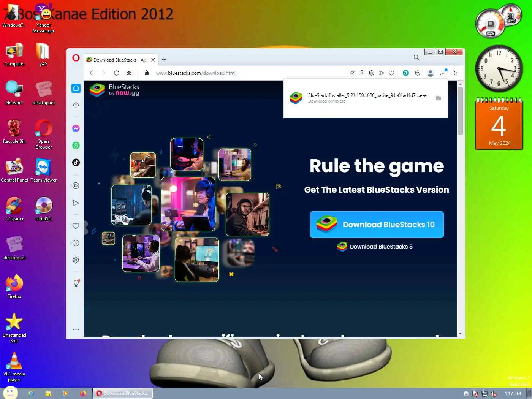532x399 pixels.
Task: Open sidebar three-dot setup menu
Action: tap(76, 329)
